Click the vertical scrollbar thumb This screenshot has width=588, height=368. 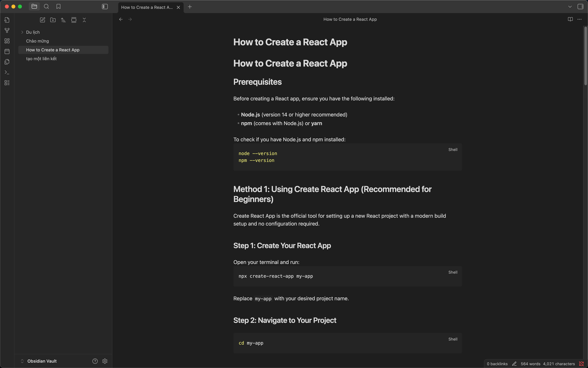click(585, 56)
